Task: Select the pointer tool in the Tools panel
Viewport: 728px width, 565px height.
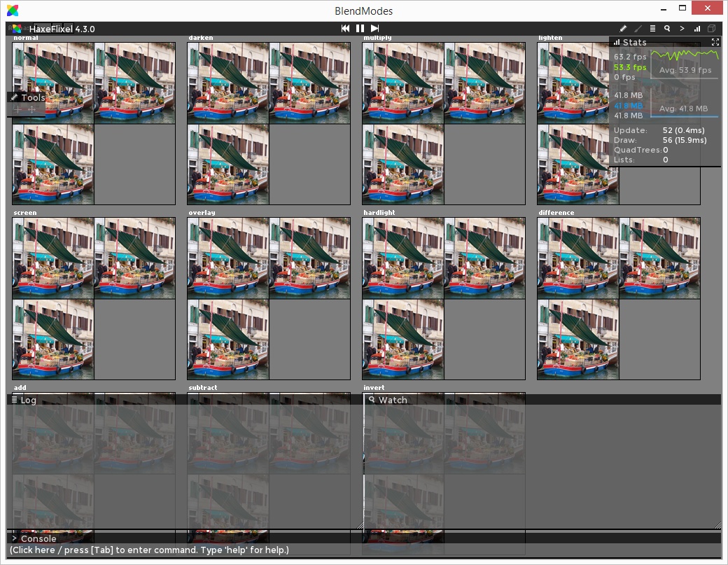Action: (x=17, y=109)
